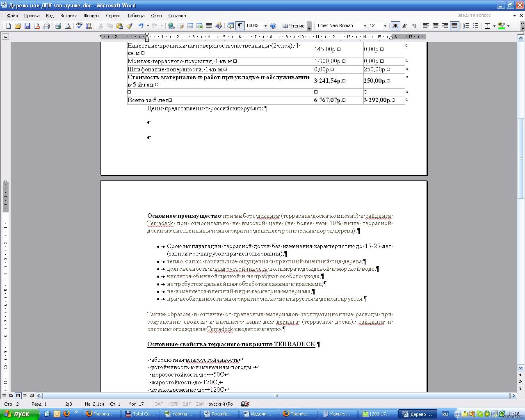The image size is (525, 420).
Task: Apply a numbered list
Action: click(x=466, y=26)
